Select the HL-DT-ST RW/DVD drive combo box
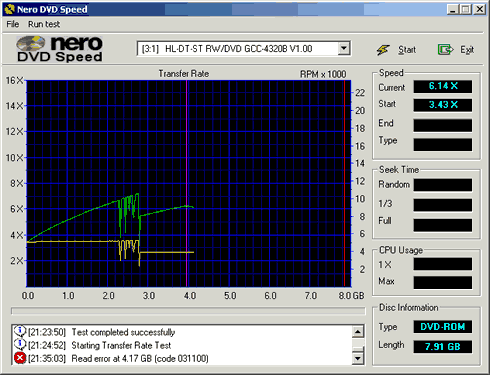490x375 pixels. tap(243, 49)
